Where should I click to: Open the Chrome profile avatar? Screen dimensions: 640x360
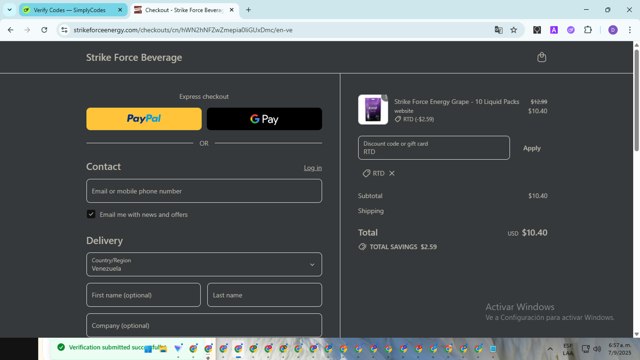[613, 30]
